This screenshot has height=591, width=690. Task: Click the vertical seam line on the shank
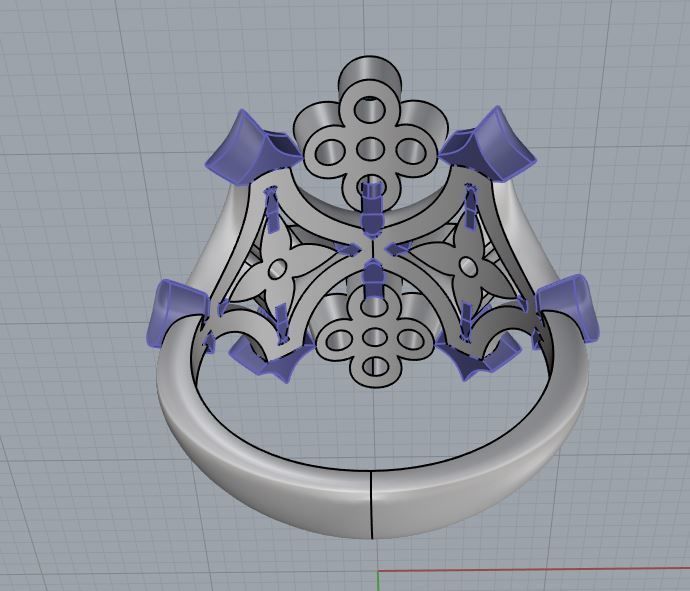[x=372, y=504]
